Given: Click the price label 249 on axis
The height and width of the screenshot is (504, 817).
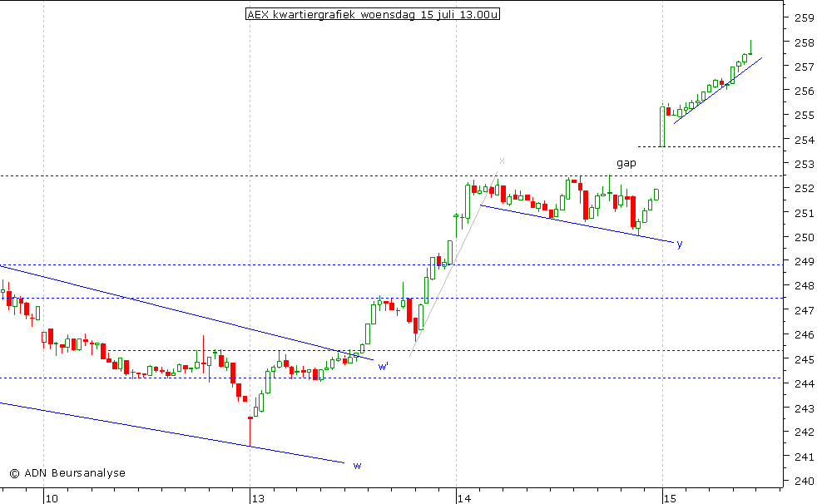Looking at the screenshot, I should coord(804,261).
